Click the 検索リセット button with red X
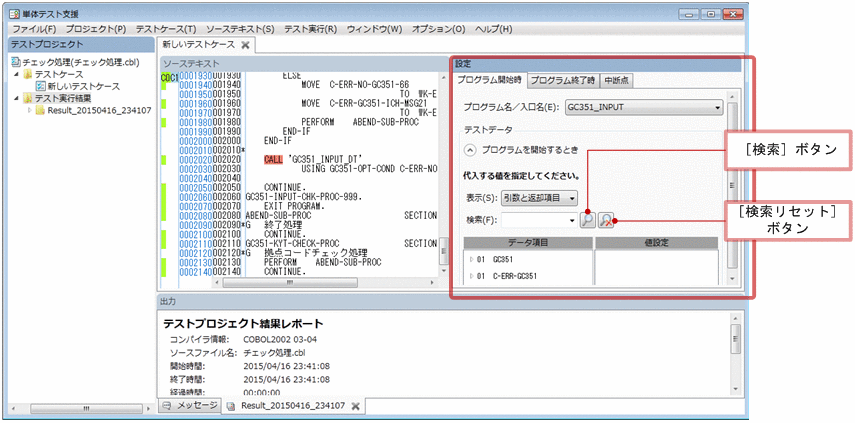The height and width of the screenshot is (423, 855). (x=606, y=220)
